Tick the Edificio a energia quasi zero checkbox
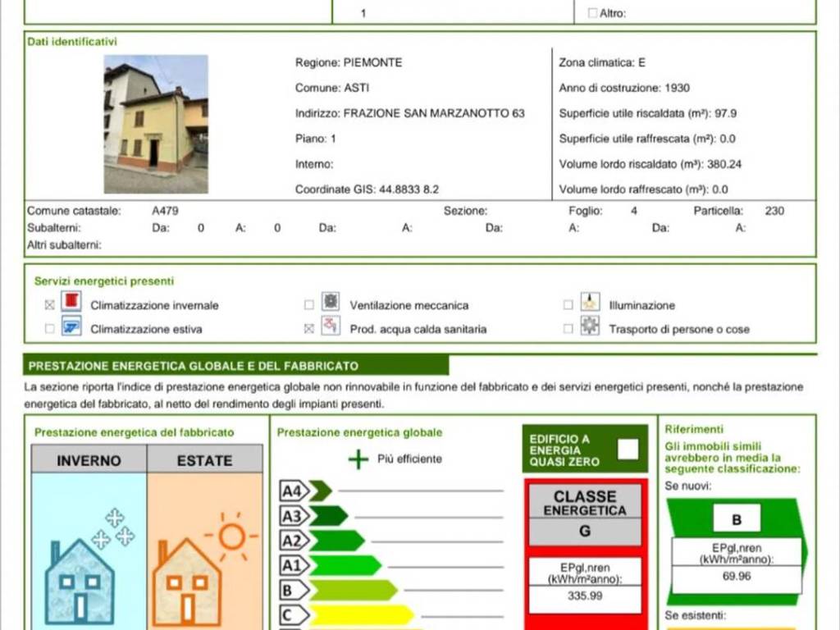This screenshot has height=630, width=840. 628,450
